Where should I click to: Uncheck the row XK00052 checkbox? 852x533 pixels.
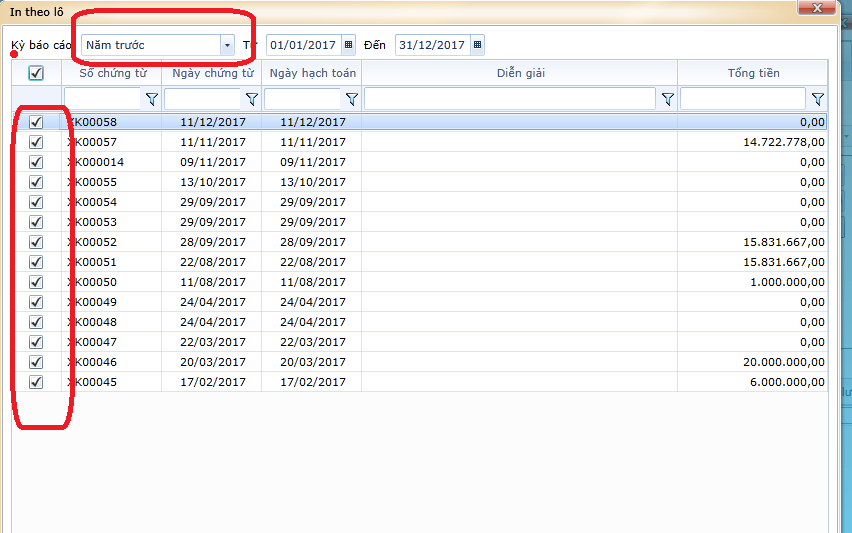[36, 242]
